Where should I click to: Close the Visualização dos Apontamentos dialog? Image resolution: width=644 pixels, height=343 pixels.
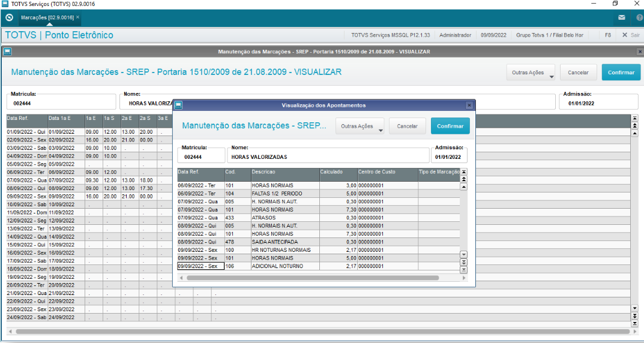(x=469, y=106)
